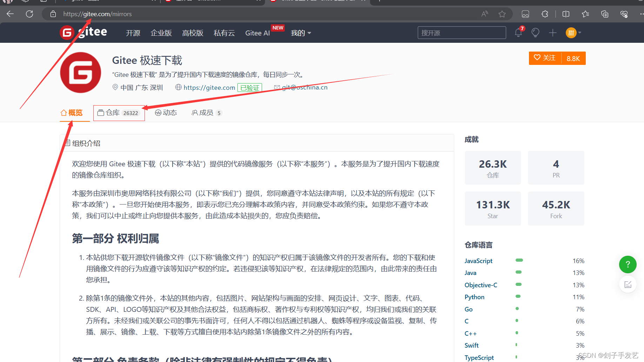Open read aloud from address bar
Viewport: 644px width, 362px height.
click(x=485, y=14)
